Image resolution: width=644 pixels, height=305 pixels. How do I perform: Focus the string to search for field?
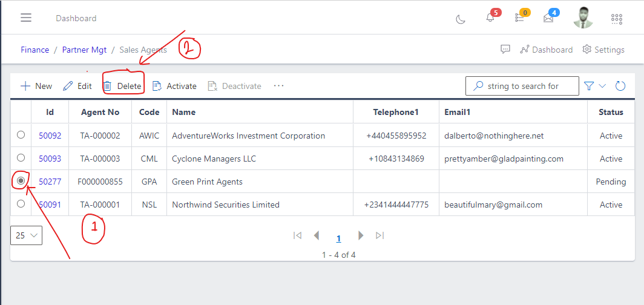[522, 86]
